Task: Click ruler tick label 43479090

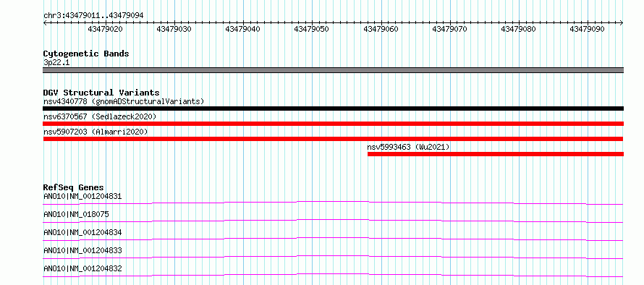Action: (x=588, y=30)
